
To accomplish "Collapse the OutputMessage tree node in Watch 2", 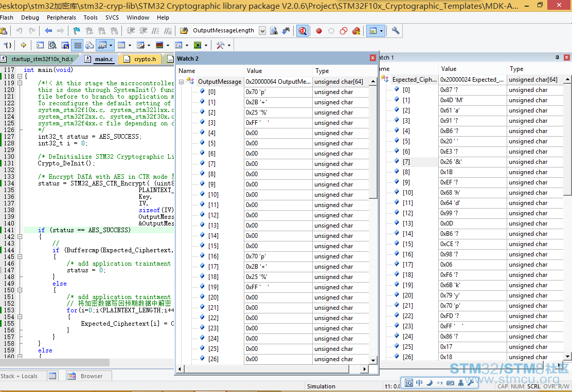I will 181,82.
